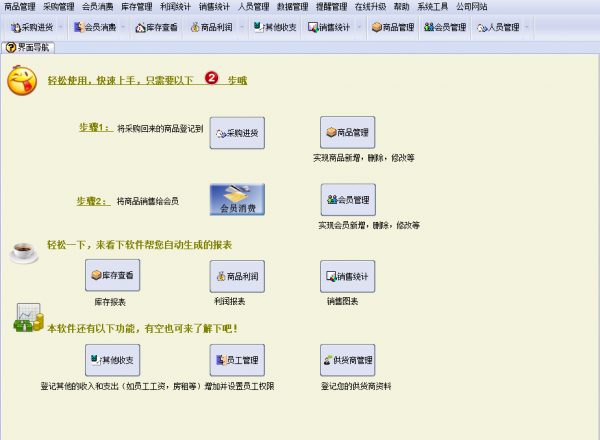Click the large 会员消费 image button
600x440 pixels.
click(237, 199)
